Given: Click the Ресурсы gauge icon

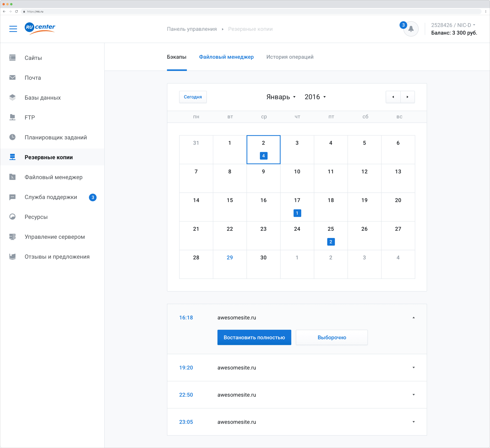Looking at the screenshot, I should [x=12, y=217].
